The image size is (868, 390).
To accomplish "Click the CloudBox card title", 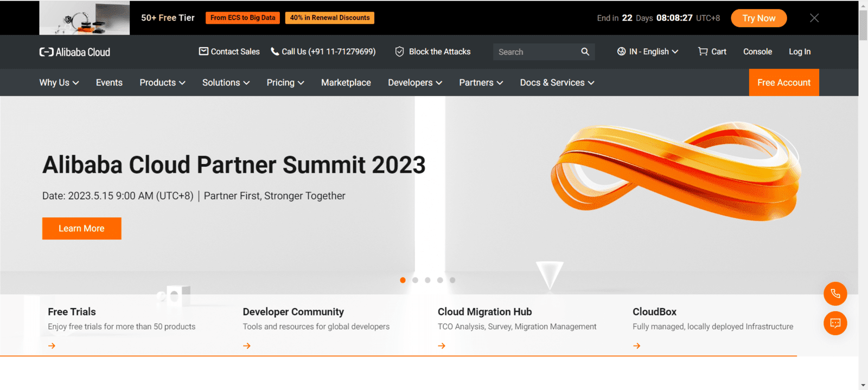I will pyautogui.click(x=655, y=312).
